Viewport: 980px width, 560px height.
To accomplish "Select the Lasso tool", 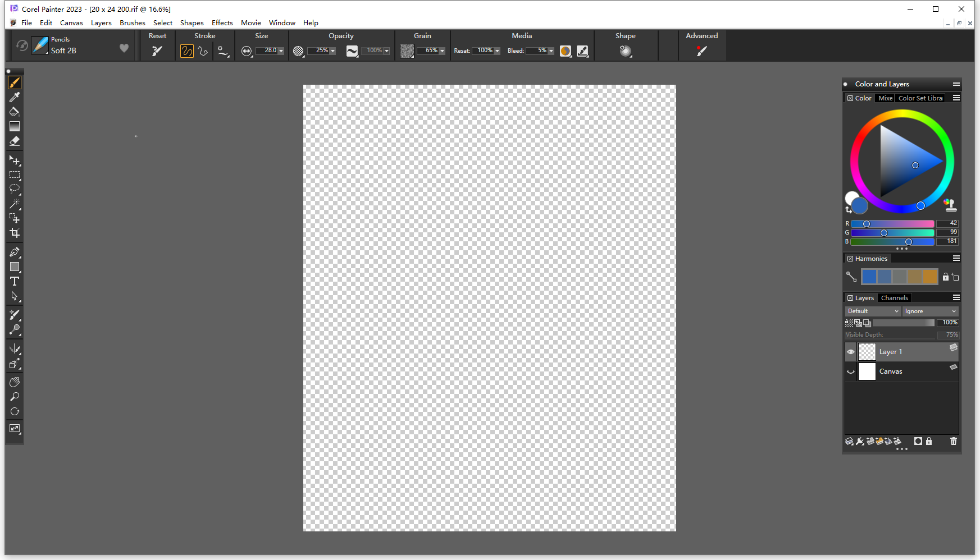I will click(15, 189).
